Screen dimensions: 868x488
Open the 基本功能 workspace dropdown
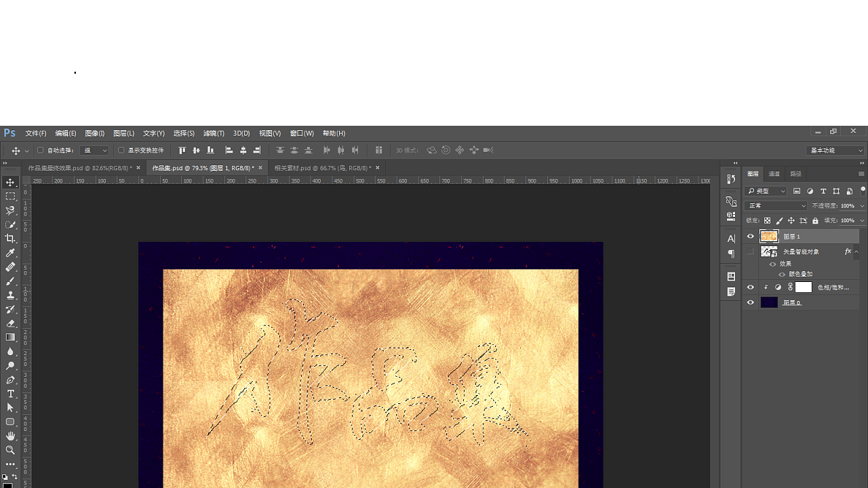[x=836, y=150]
